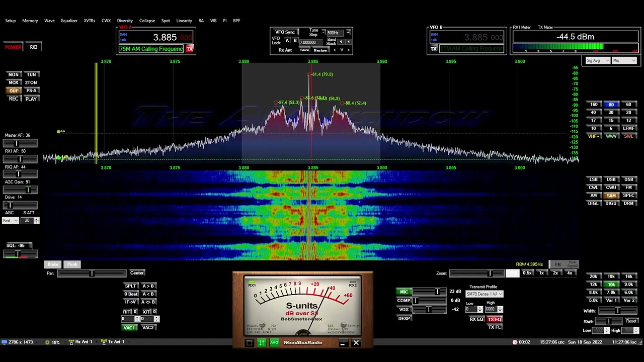
Task: Adjust the display Zoom slider
Action: pyautogui.click(x=476, y=274)
